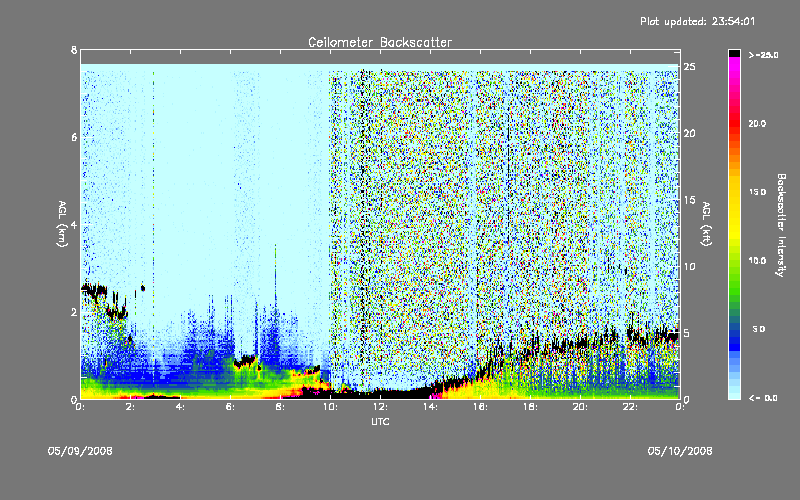
Task: Click the start date "05/09/2008"
Action: coord(80,451)
